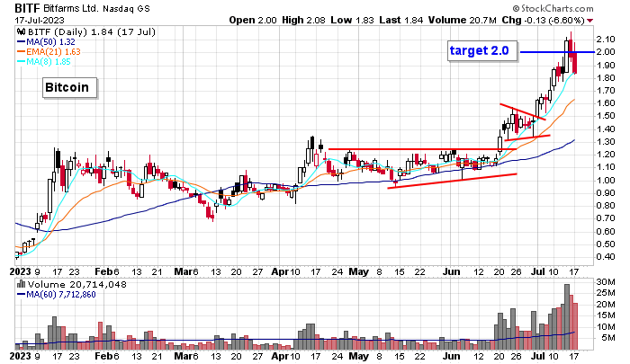Click the "Volume 20.7M" header value
The image size is (630, 364).
coord(462,20)
